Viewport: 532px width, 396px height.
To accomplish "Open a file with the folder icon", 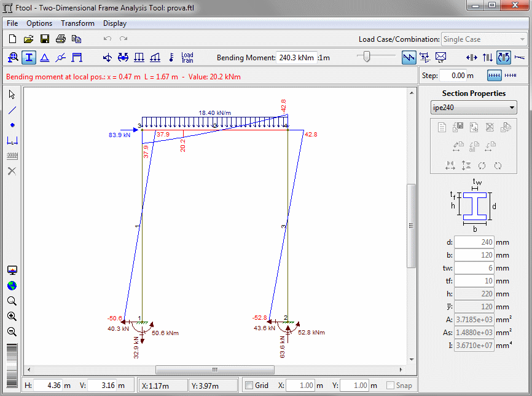I will click(28, 39).
